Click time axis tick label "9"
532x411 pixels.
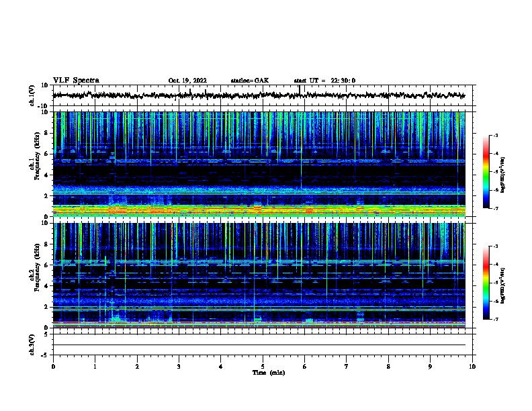pyautogui.click(x=430, y=367)
